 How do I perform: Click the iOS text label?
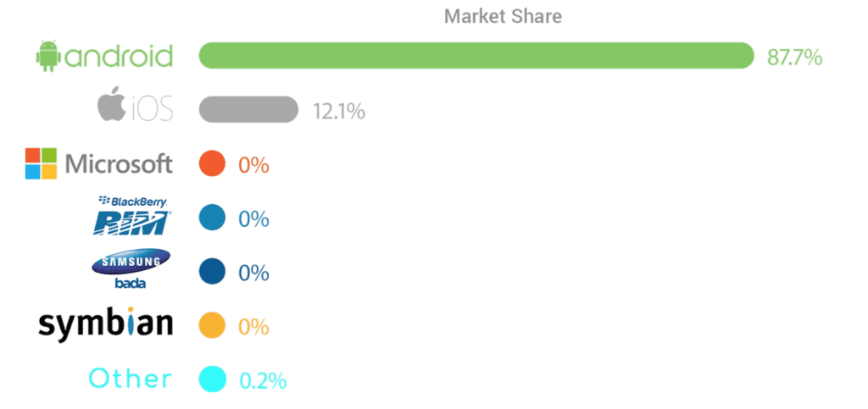[153, 109]
